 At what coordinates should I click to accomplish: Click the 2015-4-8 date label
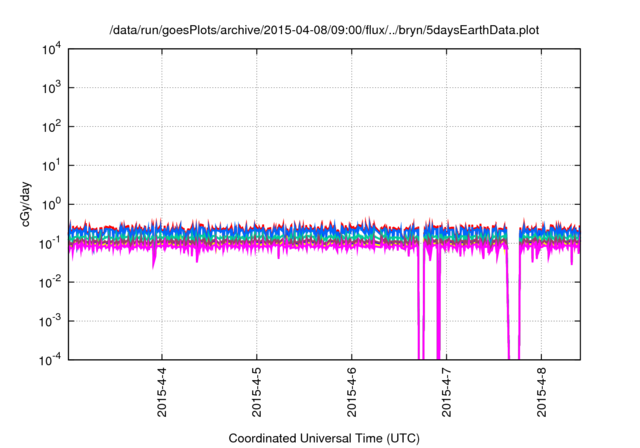[542, 392]
